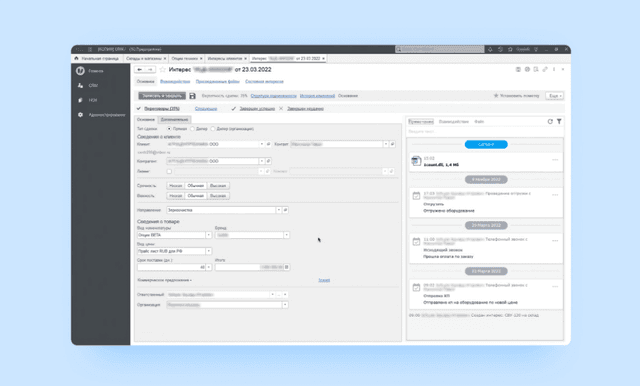This screenshot has height=386, width=640.
Task: Open more options for the 09:03 phone call entry
Action: (x=555, y=286)
